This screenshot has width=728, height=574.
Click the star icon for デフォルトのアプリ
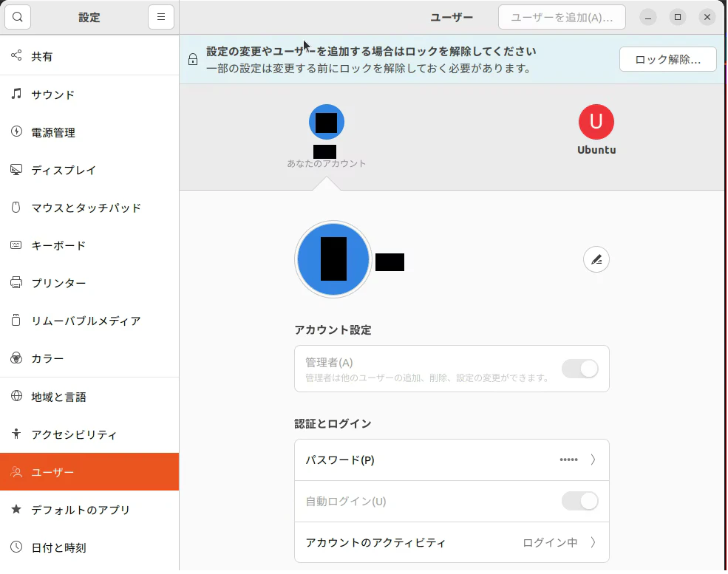point(16,509)
